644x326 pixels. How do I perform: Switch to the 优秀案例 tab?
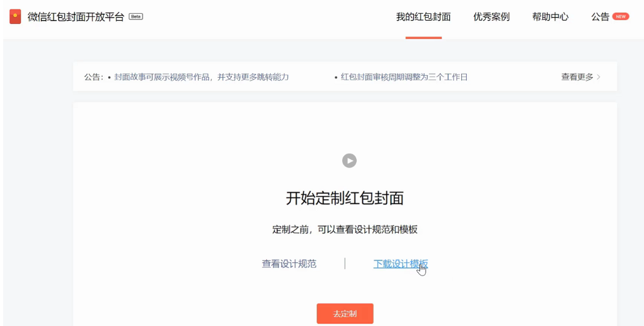tap(491, 17)
